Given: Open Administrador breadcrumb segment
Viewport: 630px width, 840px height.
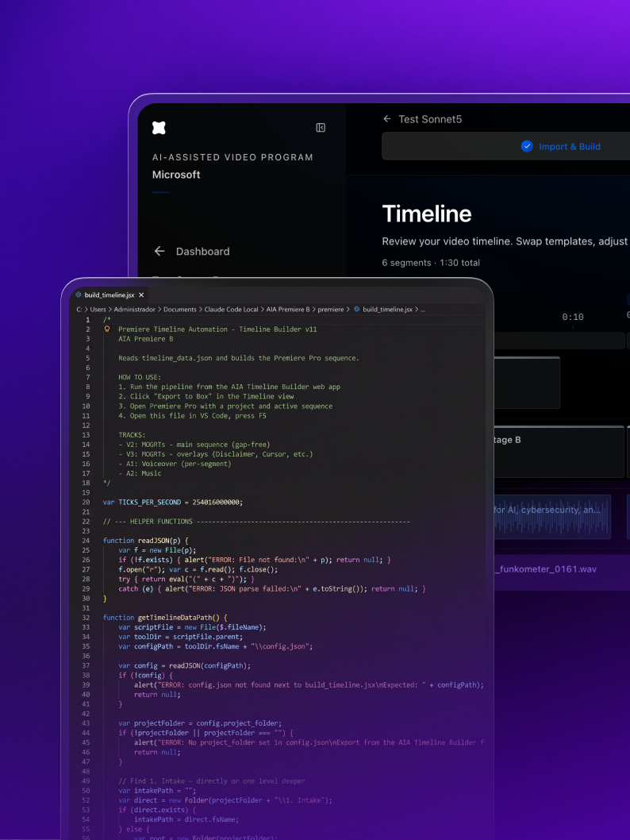Looking at the screenshot, I should 134,310.
